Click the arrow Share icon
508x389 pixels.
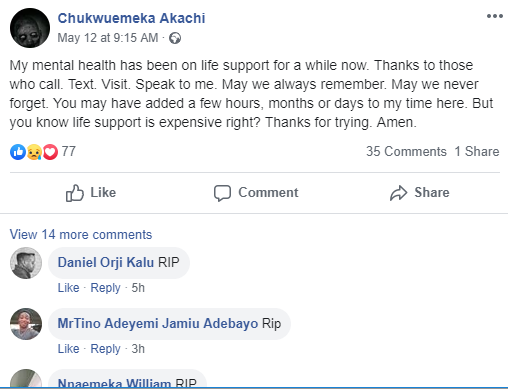pos(399,193)
